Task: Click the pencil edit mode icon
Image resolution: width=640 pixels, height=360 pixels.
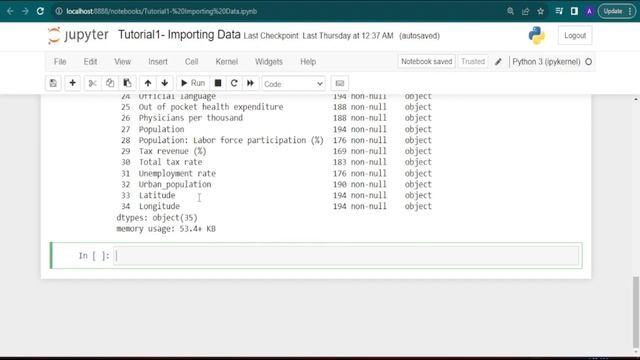Action: pyautogui.click(x=498, y=62)
